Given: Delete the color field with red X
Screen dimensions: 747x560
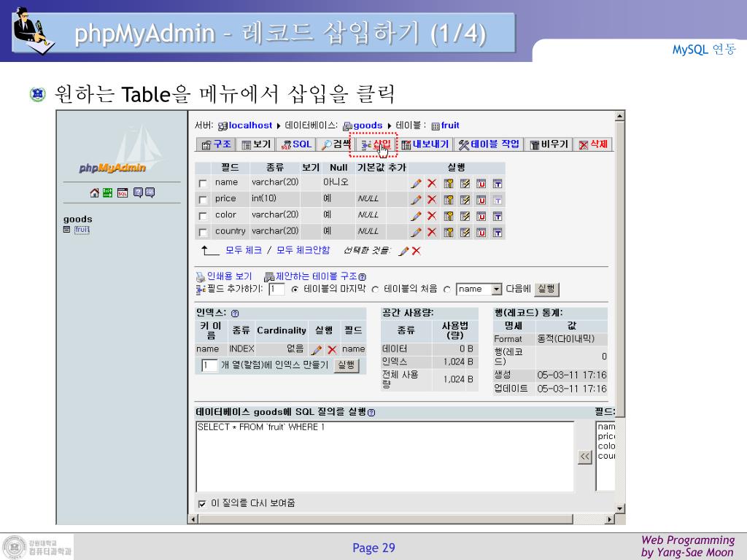Looking at the screenshot, I should [x=432, y=216].
